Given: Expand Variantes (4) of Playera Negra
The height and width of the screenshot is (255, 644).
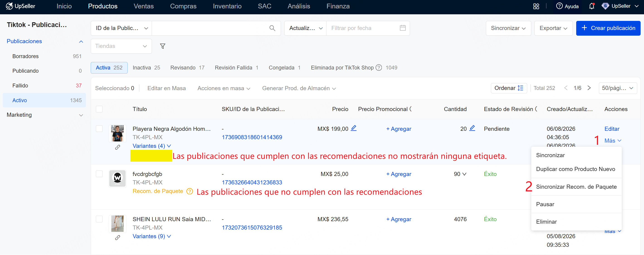Looking at the screenshot, I should [x=152, y=146].
